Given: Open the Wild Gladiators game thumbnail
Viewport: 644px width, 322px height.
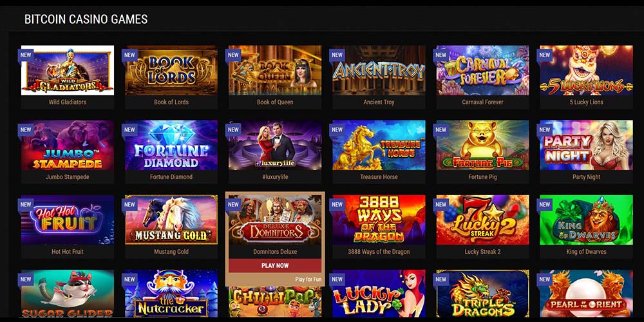Looking at the screenshot, I should pos(68,70).
